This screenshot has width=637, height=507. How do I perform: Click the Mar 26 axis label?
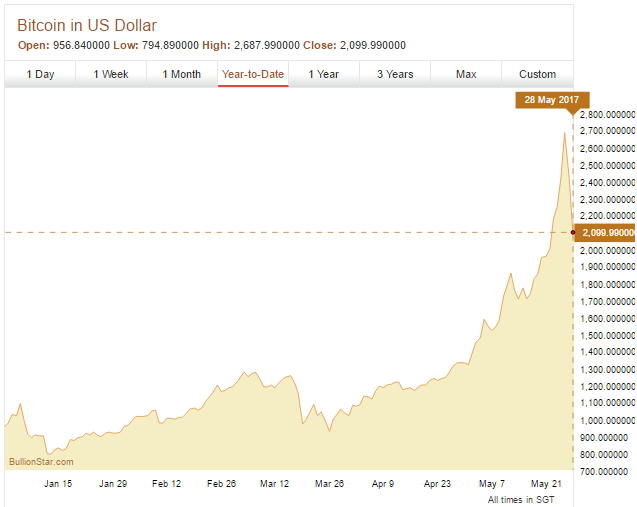(329, 484)
